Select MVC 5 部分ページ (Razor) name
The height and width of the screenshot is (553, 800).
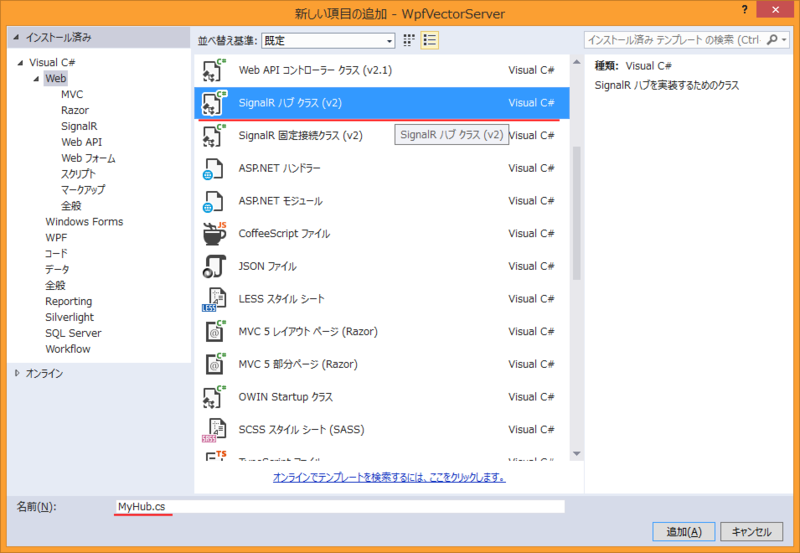(298, 364)
